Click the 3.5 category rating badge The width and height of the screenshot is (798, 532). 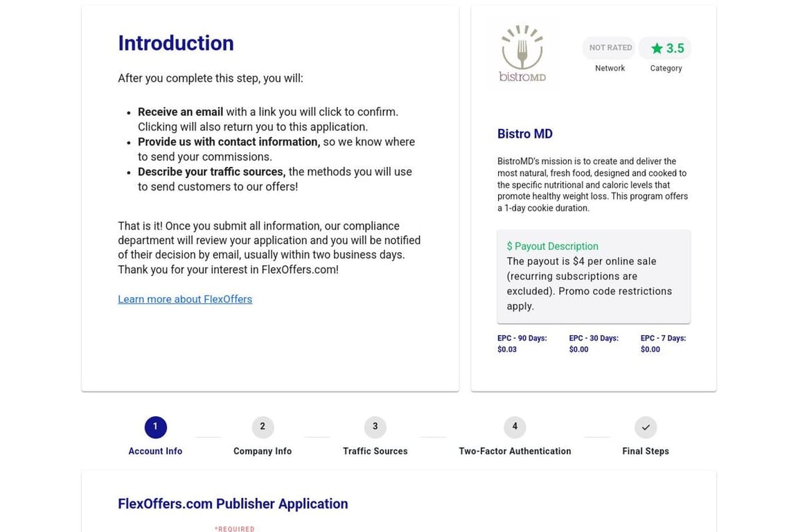point(666,48)
